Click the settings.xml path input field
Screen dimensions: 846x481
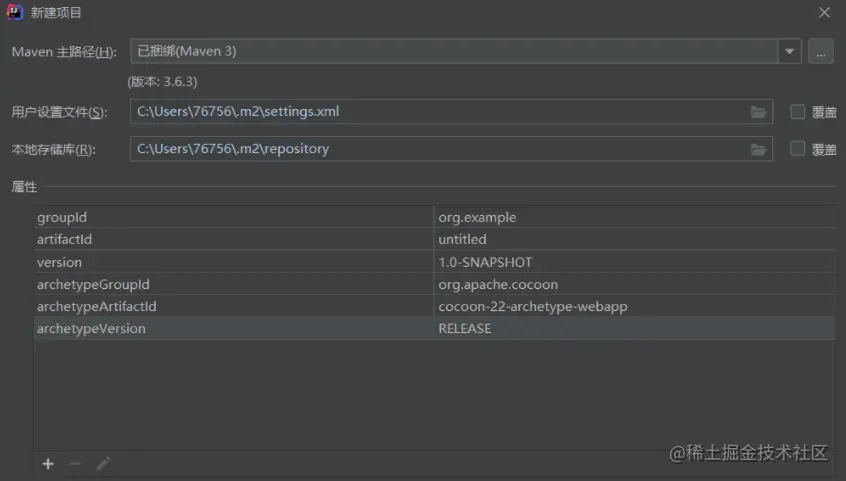(440, 112)
